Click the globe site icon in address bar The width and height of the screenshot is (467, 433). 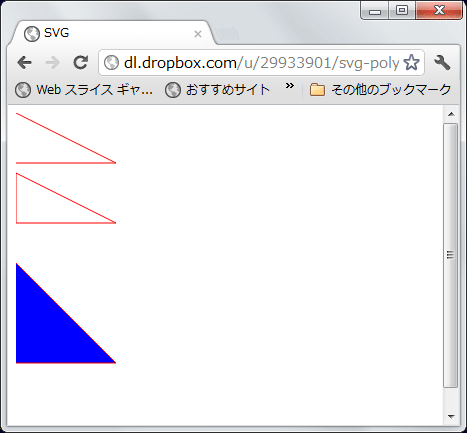pos(111,63)
